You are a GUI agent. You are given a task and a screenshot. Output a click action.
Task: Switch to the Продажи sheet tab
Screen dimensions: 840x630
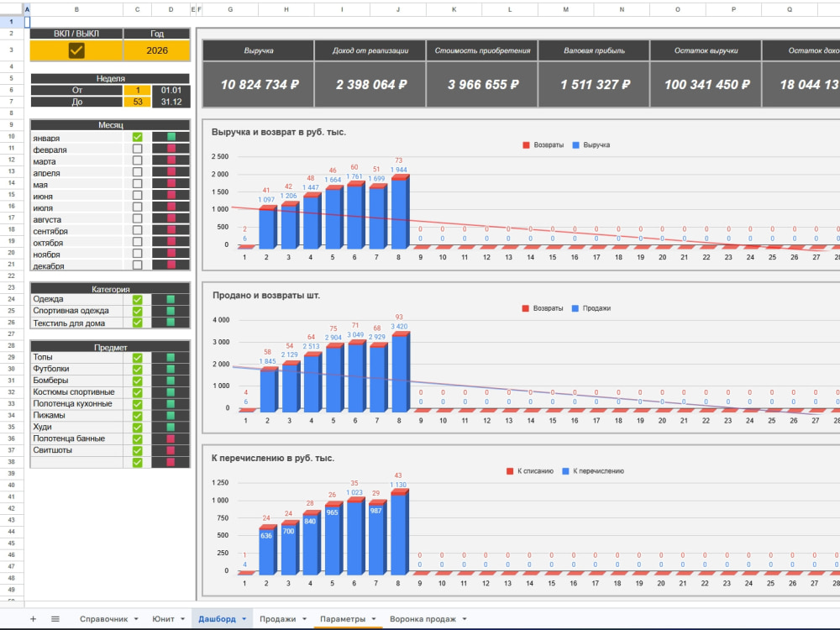pos(277,619)
